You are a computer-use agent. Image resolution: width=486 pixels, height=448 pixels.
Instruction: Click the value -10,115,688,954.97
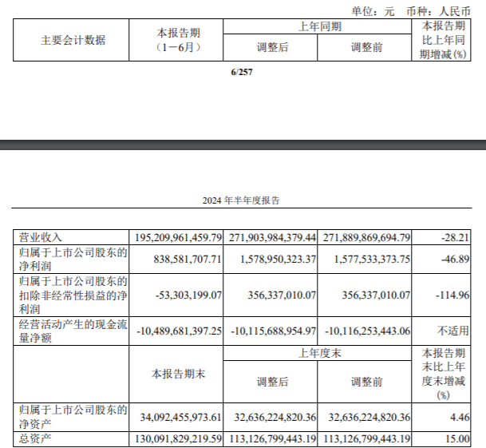[273, 331]
